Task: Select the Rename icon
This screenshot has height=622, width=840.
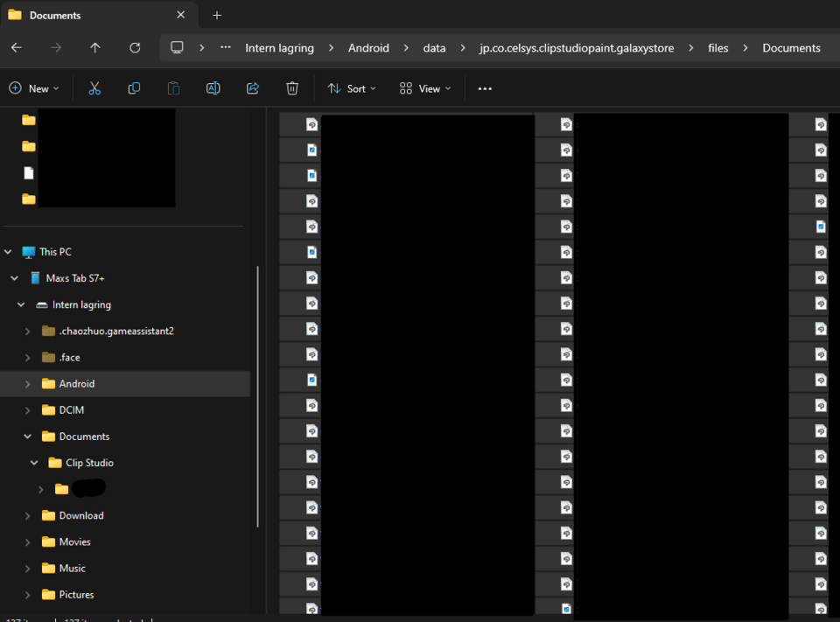Action: pyautogui.click(x=213, y=87)
